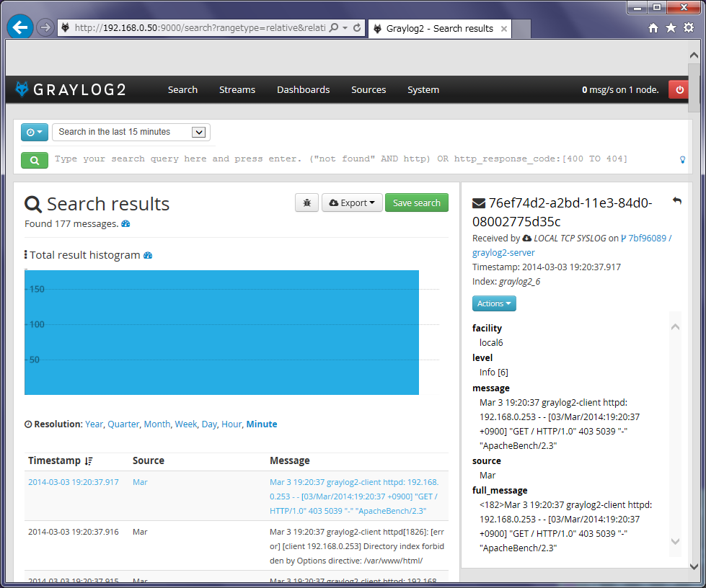This screenshot has height=588, width=706.
Task: Open the new tab button
Action: pos(521,29)
